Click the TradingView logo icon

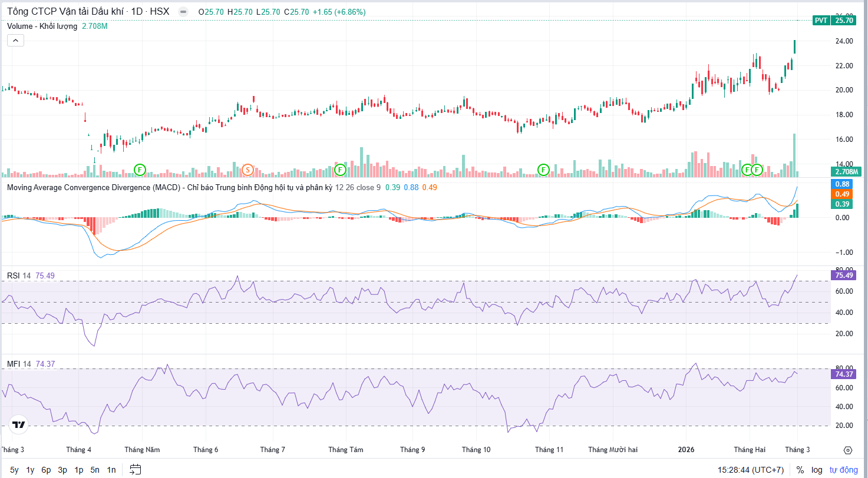(19, 425)
